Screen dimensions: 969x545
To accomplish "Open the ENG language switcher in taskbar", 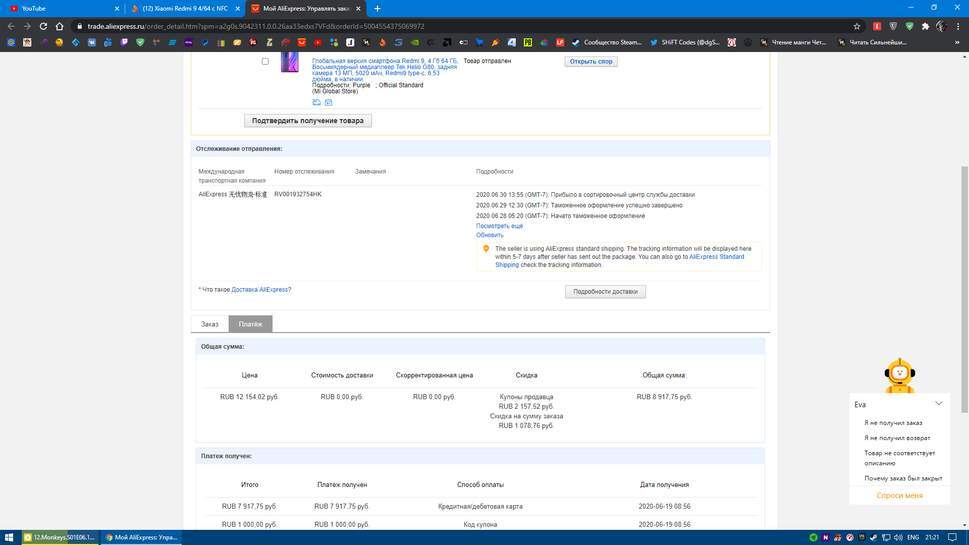I will pyautogui.click(x=913, y=537).
